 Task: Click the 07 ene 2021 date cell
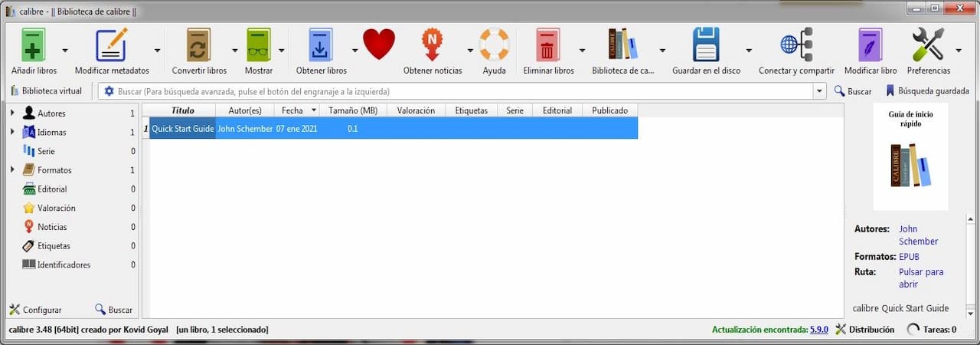click(296, 128)
